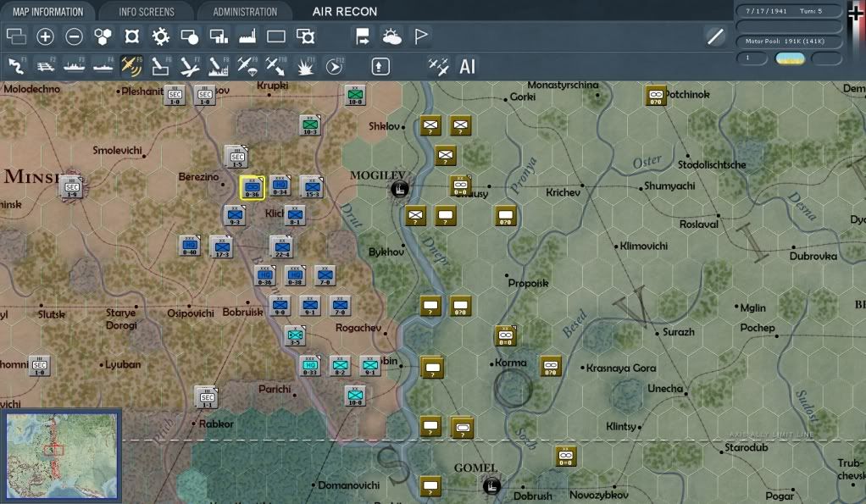Select the 9-3 blue unit counter
This screenshot has height=504, width=866.
[235, 215]
